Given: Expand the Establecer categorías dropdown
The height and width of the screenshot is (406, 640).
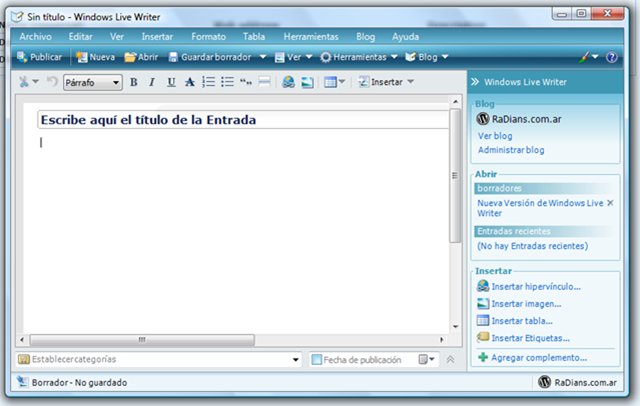Looking at the screenshot, I should pyautogui.click(x=295, y=359).
